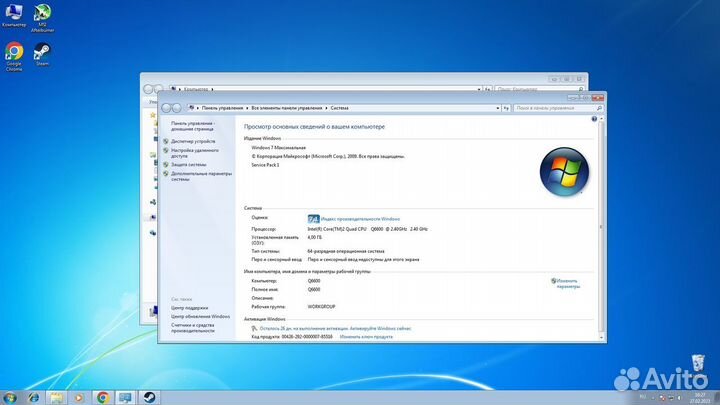This screenshot has height=405, width=720.
Task: Select Система breadcrumb in address bar
Action: (339, 108)
